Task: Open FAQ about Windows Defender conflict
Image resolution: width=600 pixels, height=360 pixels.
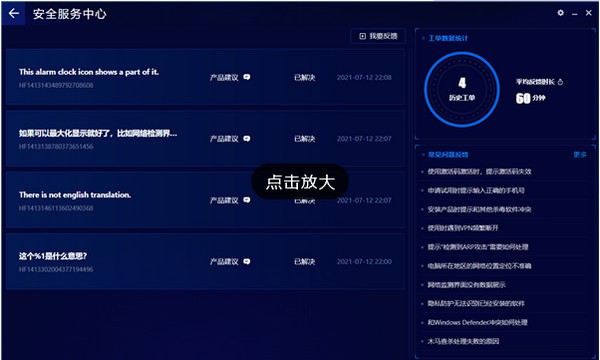Action: click(477, 323)
